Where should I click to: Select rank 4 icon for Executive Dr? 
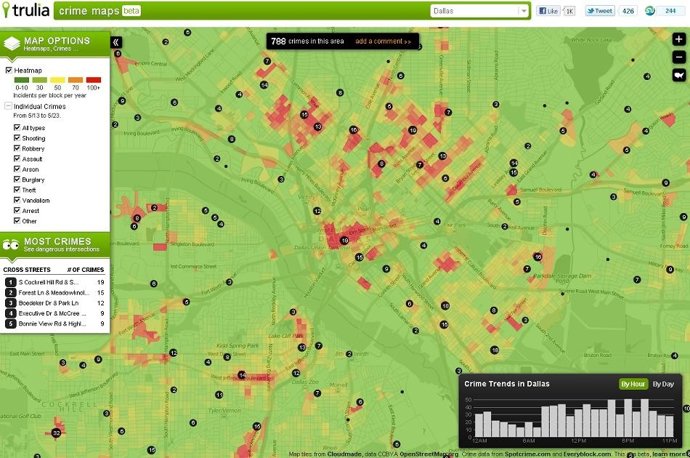point(11,313)
